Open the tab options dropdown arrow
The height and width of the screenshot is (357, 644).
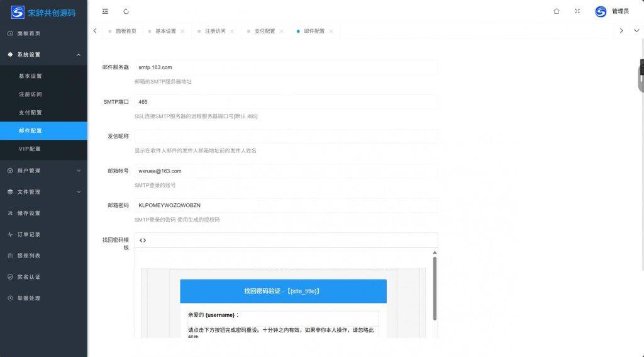[636, 31]
